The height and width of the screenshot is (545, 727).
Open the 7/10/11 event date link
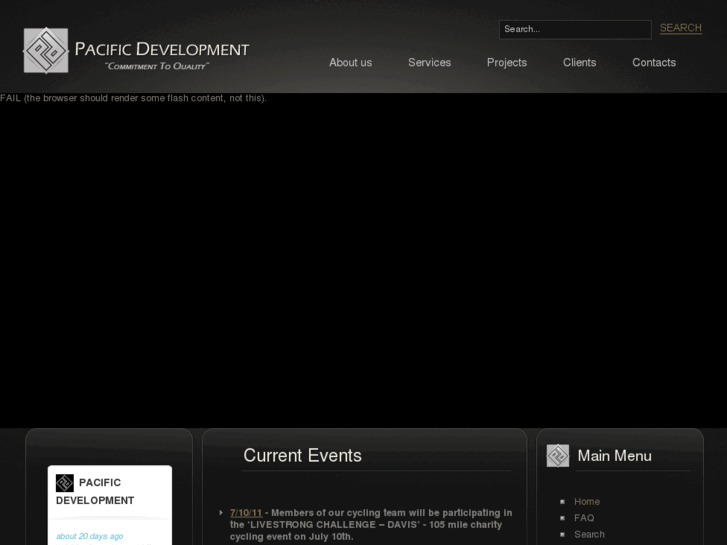pos(246,513)
